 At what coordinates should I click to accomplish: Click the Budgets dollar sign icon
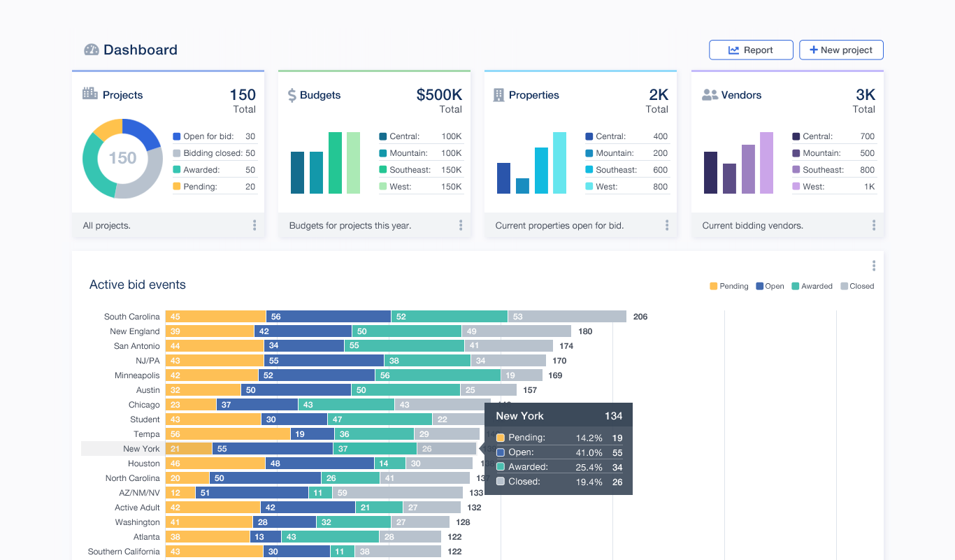pos(292,95)
